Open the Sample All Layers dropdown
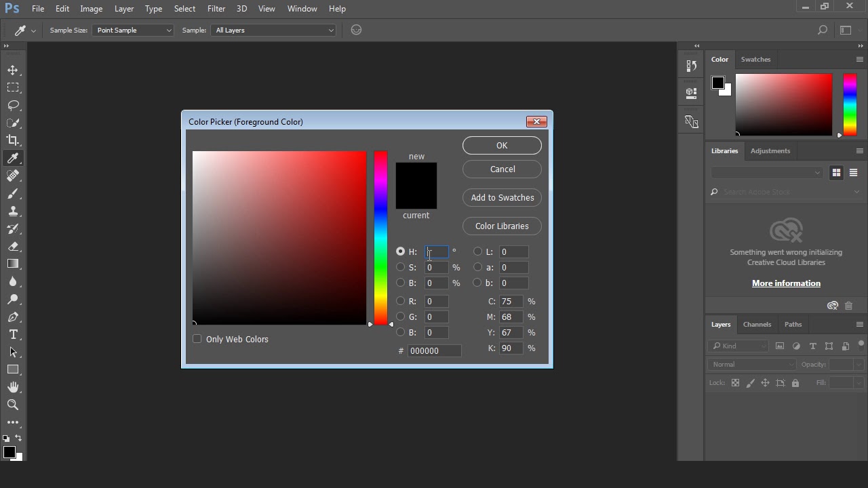868x488 pixels. tap(273, 30)
